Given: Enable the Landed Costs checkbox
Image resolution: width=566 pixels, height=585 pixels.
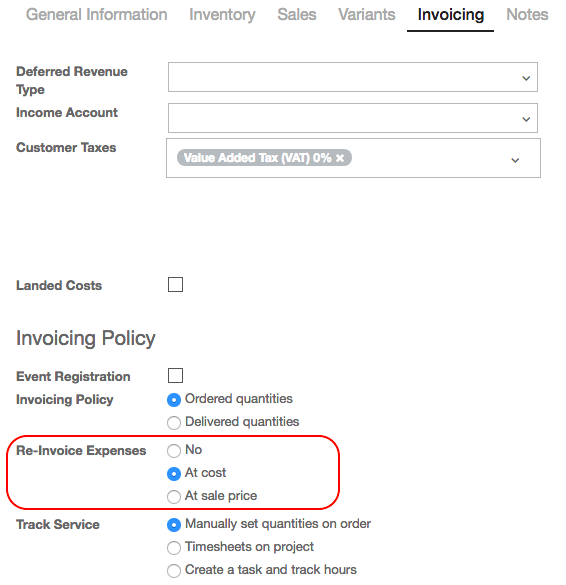Looking at the screenshot, I should click(x=175, y=285).
